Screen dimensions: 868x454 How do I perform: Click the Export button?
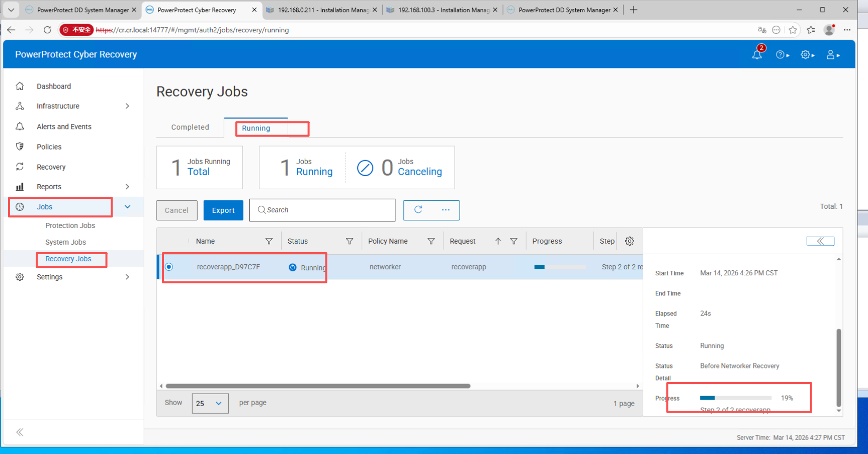coord(223,210)
